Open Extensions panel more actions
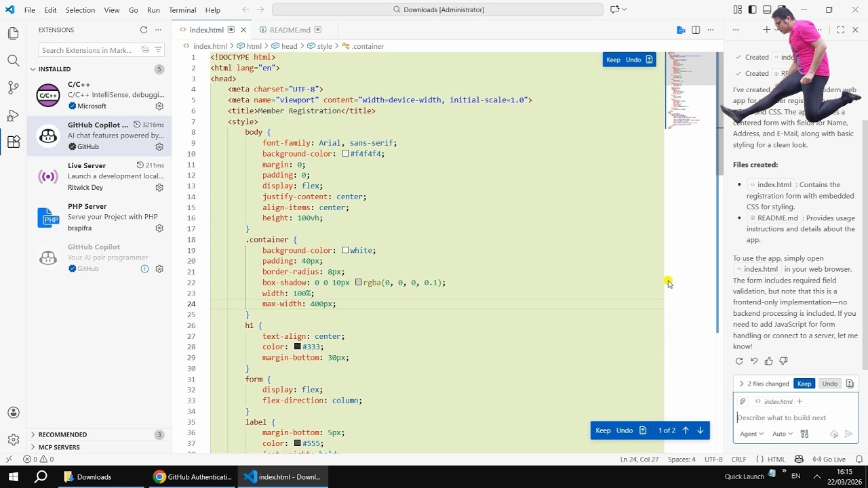Viewport: 868px width, 488px height. (159, 30)
